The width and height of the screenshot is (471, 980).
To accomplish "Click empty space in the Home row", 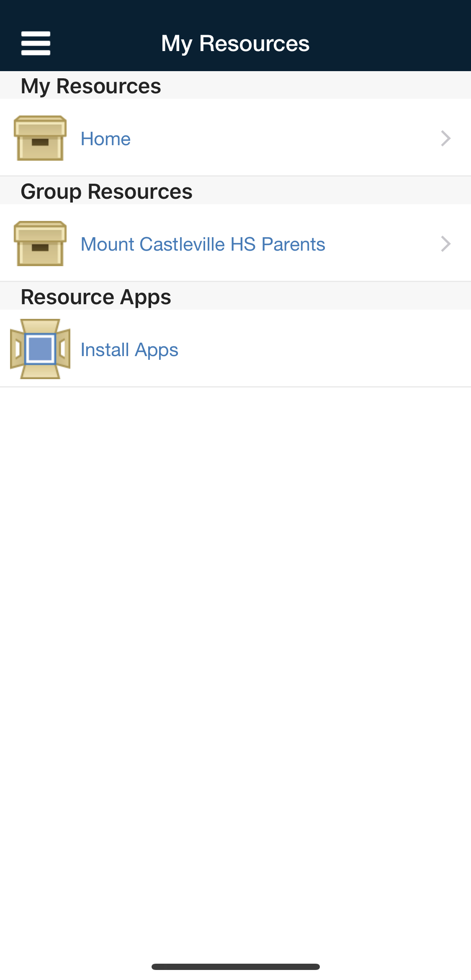I will click(285, 138).
